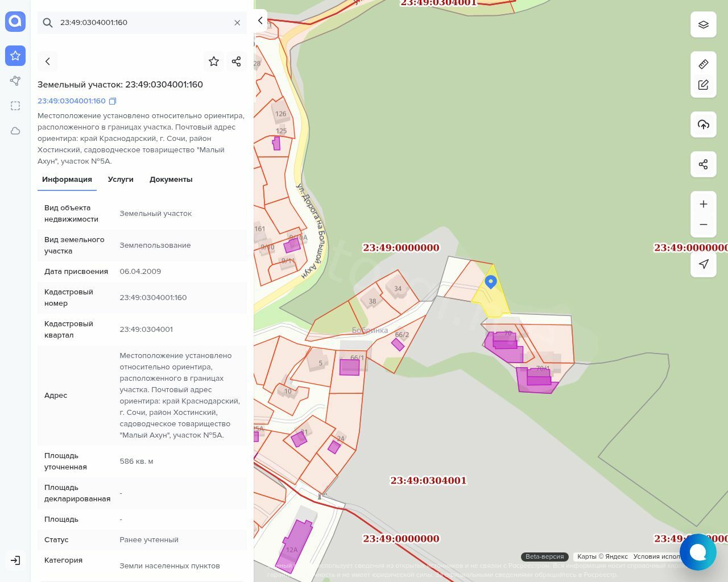The image size is (728, 582).
Task: Clear the search field text
Action: point(237,23)
